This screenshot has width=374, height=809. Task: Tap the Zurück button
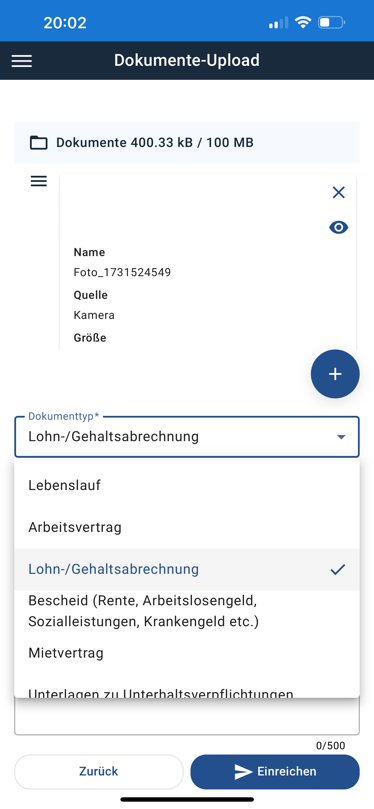click(99, 771)
